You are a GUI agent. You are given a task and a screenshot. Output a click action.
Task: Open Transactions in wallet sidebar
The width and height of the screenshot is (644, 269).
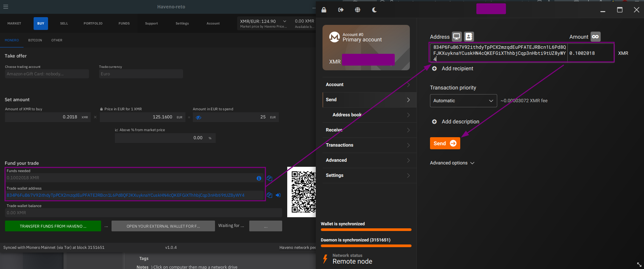pyautogui.click(x=370, y=145)
